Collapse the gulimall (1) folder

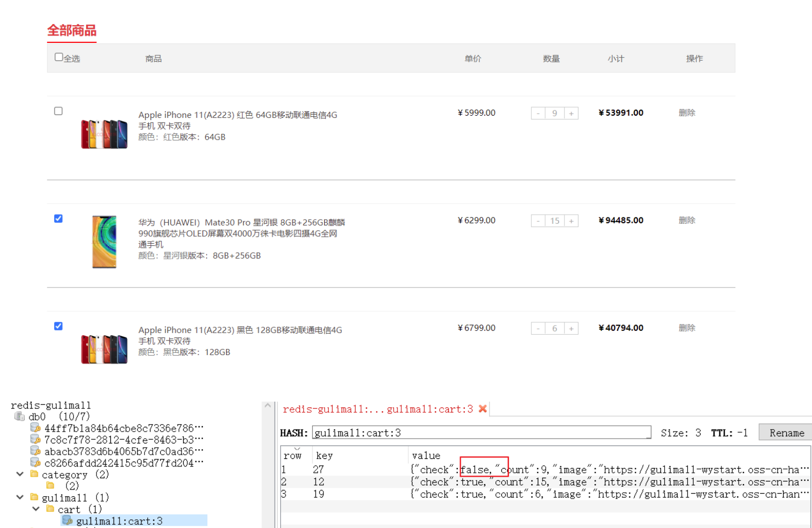[20, 497]
